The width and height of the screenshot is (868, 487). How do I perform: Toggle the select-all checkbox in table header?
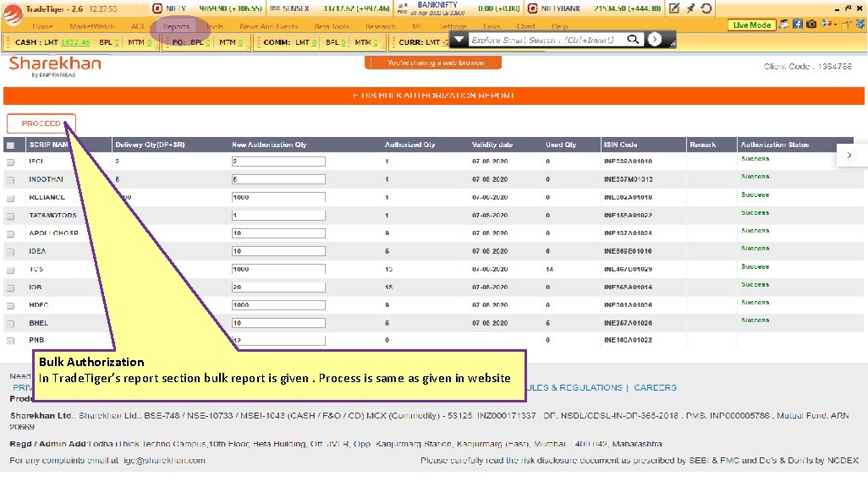(10, 145)
